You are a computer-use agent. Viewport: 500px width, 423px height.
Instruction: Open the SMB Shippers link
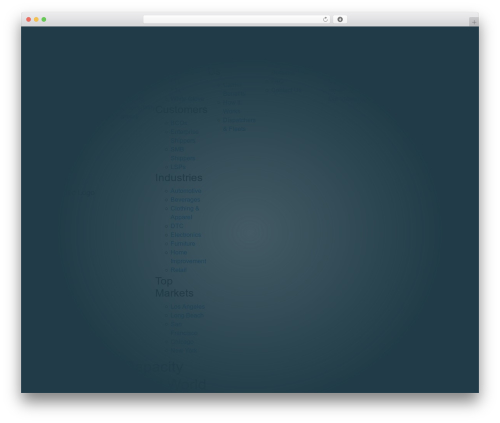click(x=183, y=154)
